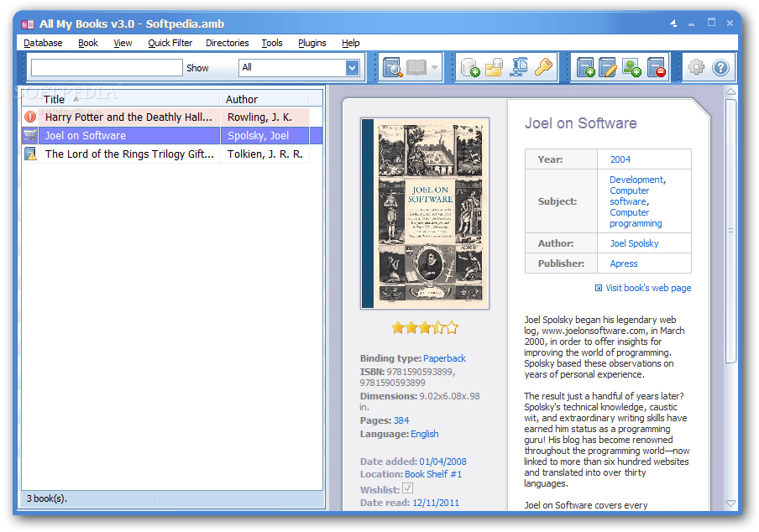
Task: Click the Book Shelf #1 location link
Action: coord(433,474)
